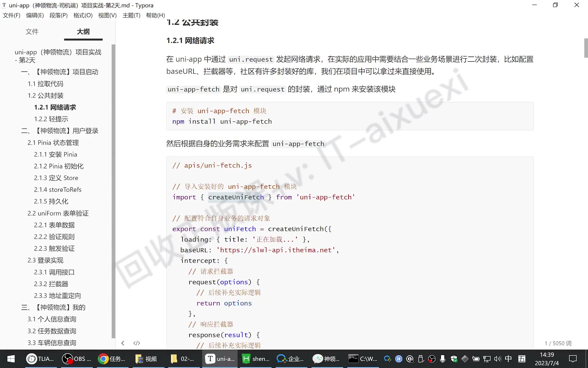Click the npm install uni-app-fetch code line
Screen dimensions: 588x368
[x=222, y=121]
